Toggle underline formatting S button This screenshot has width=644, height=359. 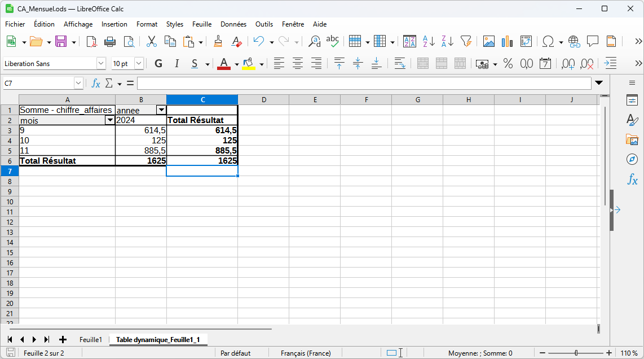195,64
